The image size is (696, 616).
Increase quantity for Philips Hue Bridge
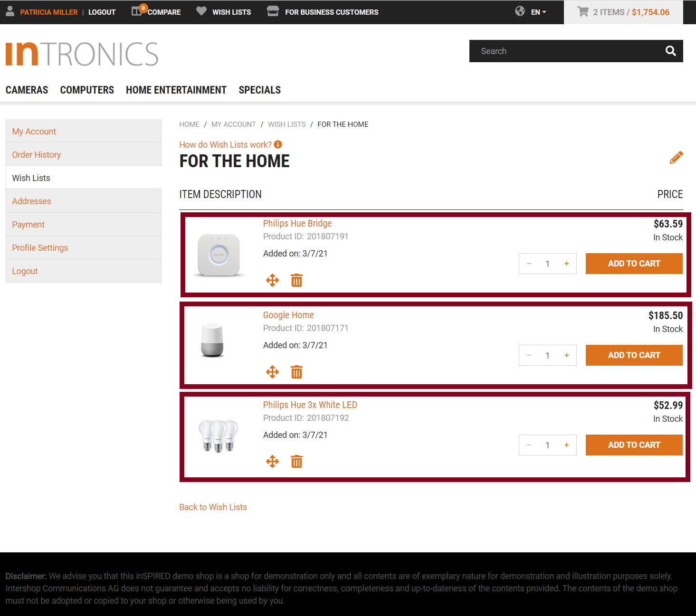click(x=566, y=264)
